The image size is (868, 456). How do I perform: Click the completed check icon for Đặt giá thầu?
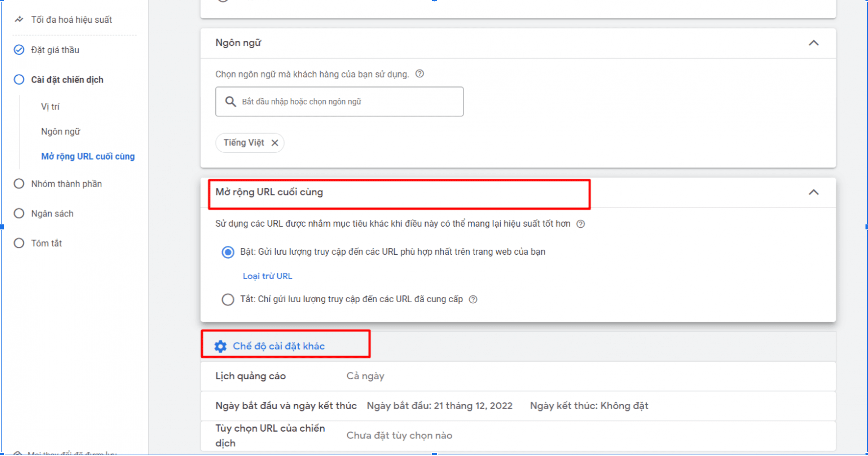(x=19, y=50)
